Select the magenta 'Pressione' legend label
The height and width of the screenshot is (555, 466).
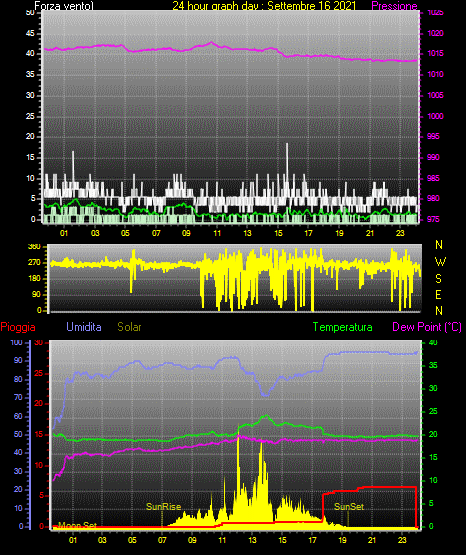(394, 6)
